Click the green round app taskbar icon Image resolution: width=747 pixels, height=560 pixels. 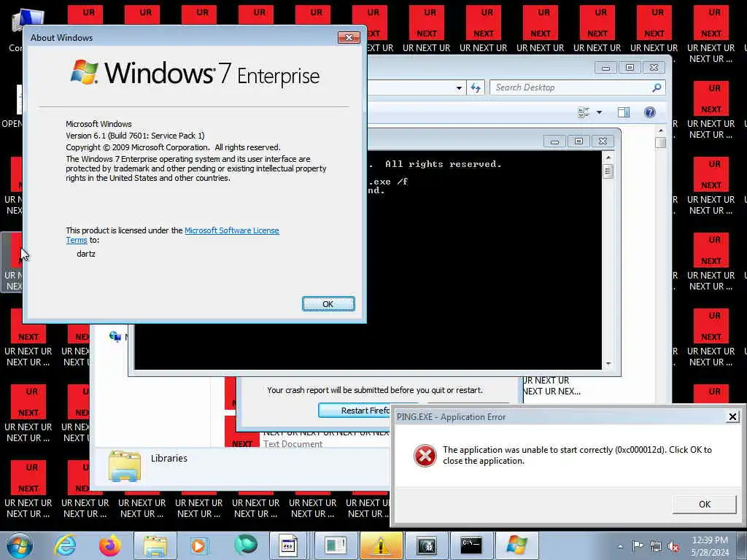tap(245, 545)
